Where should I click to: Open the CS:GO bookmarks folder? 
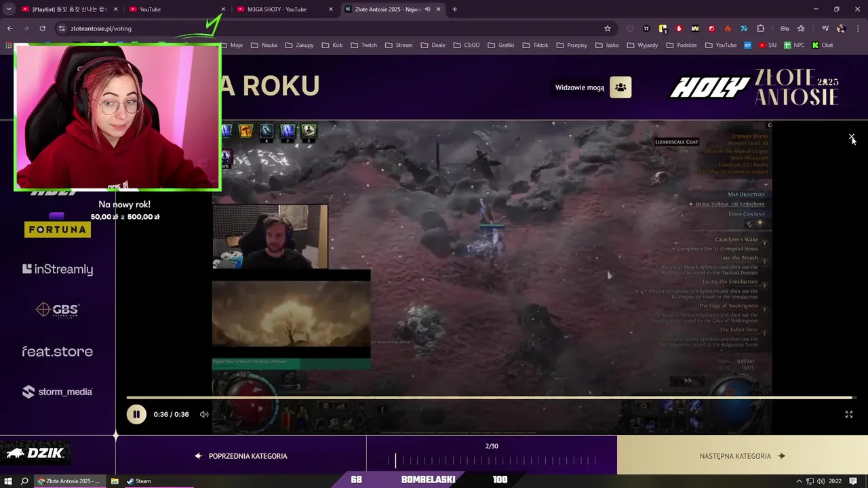(x=466, y=45)
